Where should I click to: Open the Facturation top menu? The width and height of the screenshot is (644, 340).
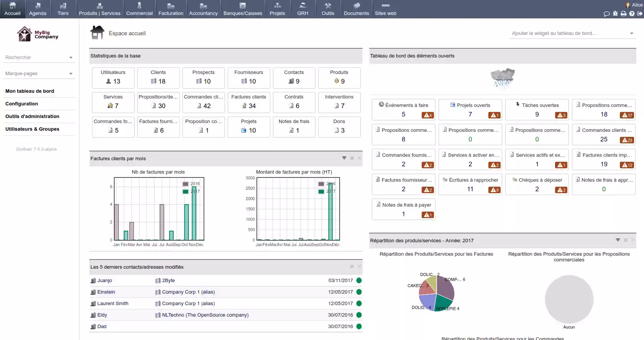click(171, 9)
